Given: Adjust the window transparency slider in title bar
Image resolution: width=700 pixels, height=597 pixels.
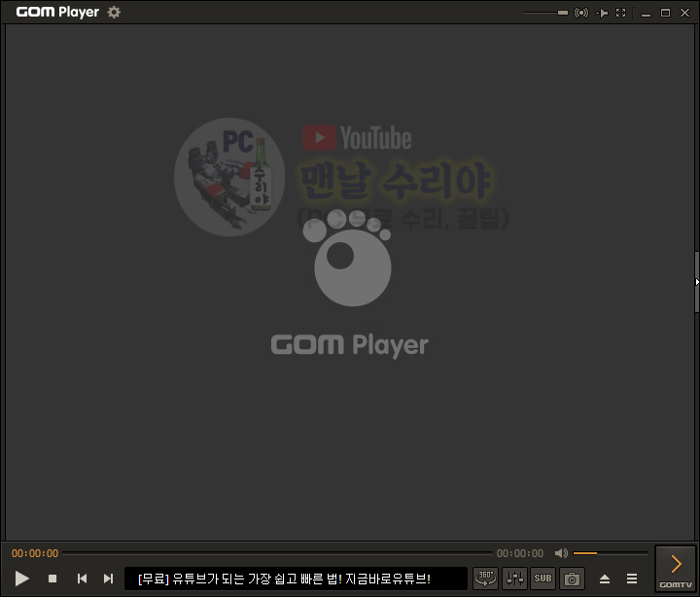Looking at the screenshot, I should pyautogui.click(x=545, y=13).
